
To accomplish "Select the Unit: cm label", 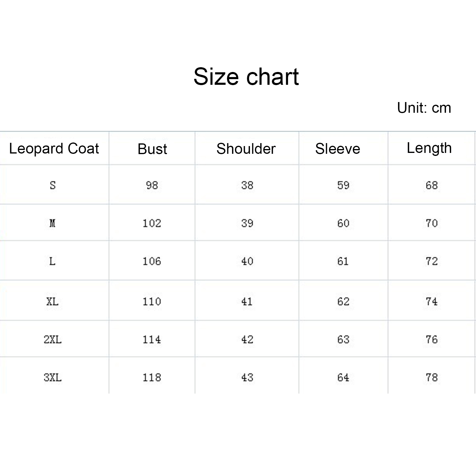I will (424, 108).
